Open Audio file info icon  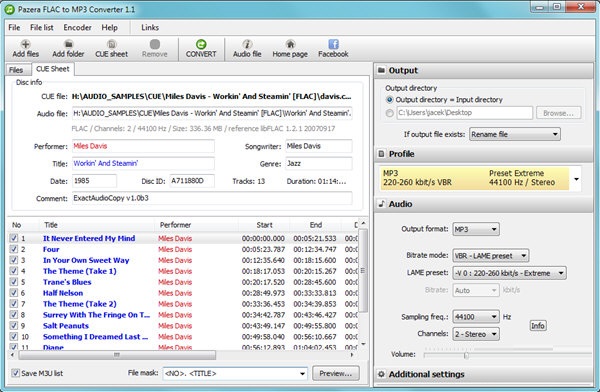click(247, 44)
